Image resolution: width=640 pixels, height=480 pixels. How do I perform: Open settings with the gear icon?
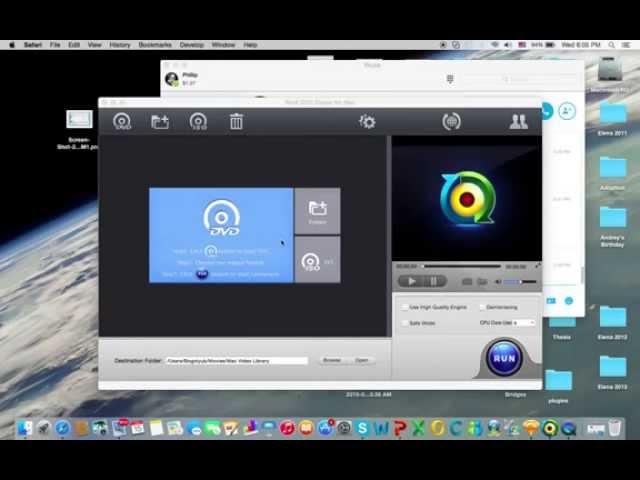(367, 122)
